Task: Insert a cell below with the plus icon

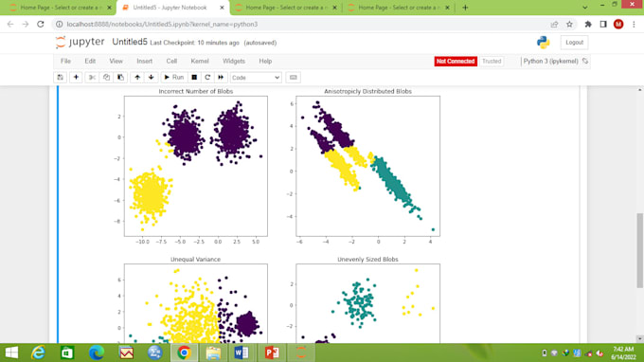Action: pos(76,78)
